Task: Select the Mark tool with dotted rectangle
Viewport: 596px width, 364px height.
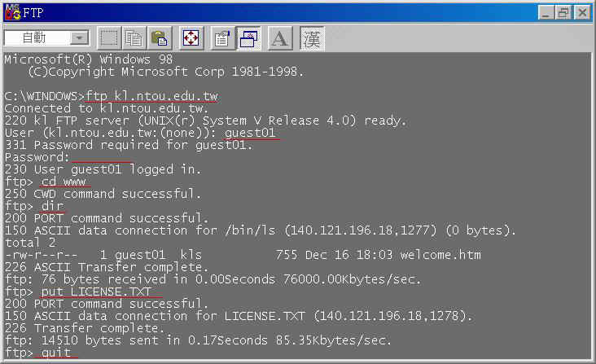Action: tap(109, 38)
